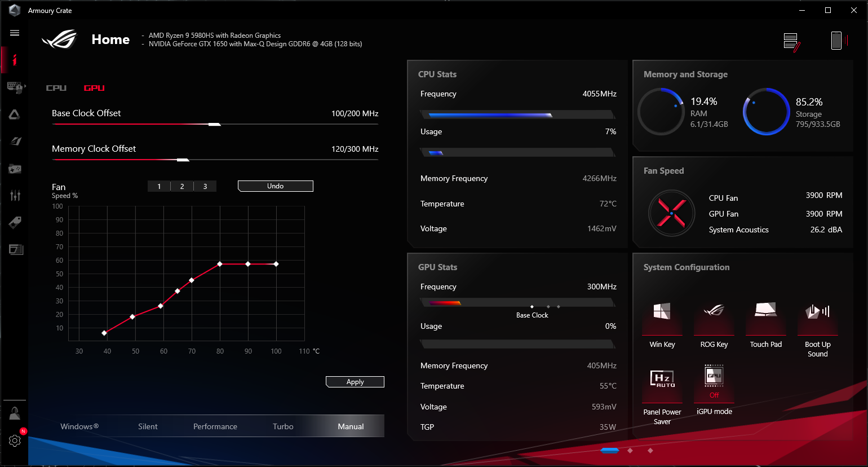Toggle the Win Key setting
Viewport: 868px width, 467px height.
point(662,325)
